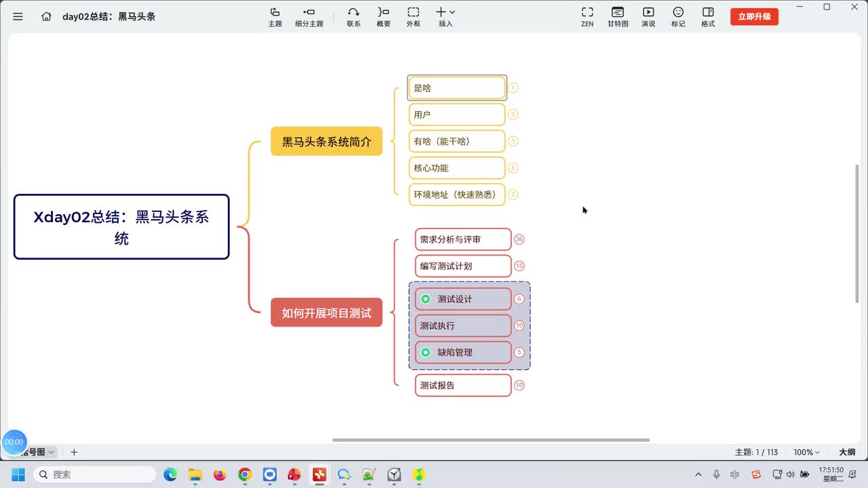Open the hamburger main menu
The width and height of the screenshot is (868, 488).
coord(18,16)
